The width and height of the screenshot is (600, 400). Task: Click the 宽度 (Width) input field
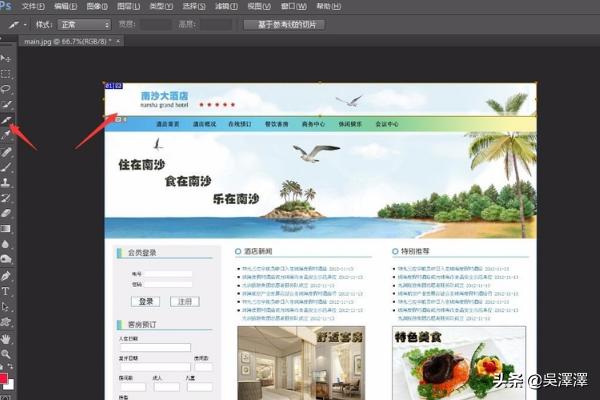coord(157,24)
